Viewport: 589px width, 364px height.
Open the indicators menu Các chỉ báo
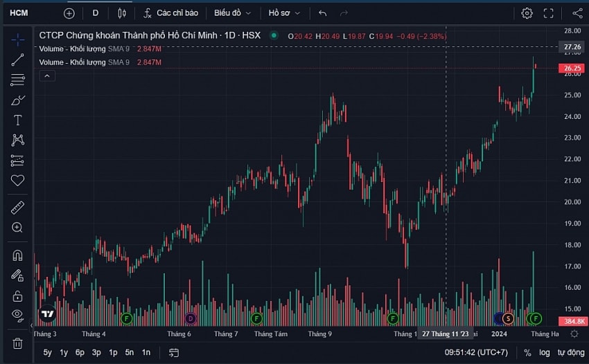click(170, 13)
